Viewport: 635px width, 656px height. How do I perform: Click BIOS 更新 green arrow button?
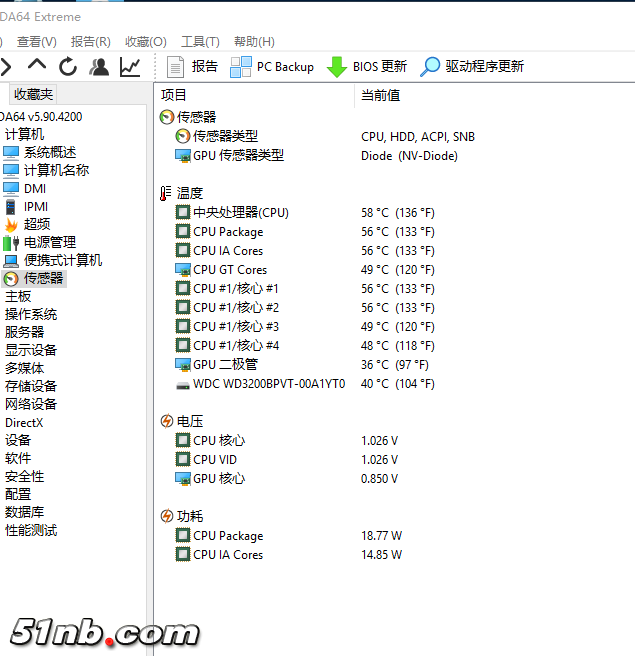[366, 67]
